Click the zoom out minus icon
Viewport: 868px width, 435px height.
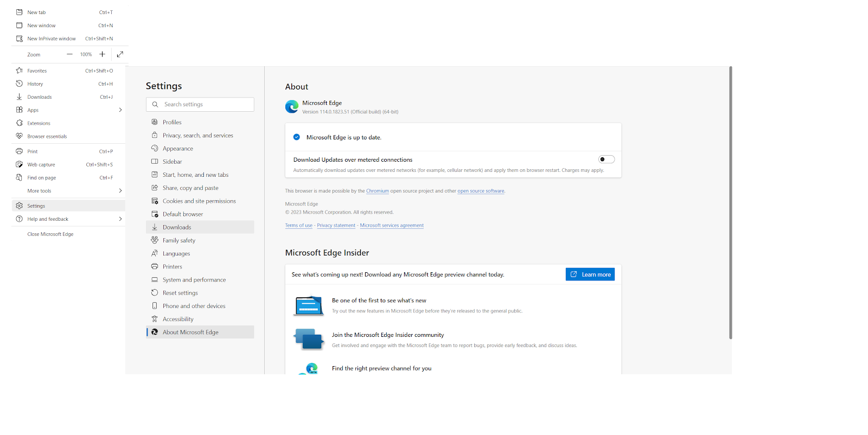[x=69, y=54]
